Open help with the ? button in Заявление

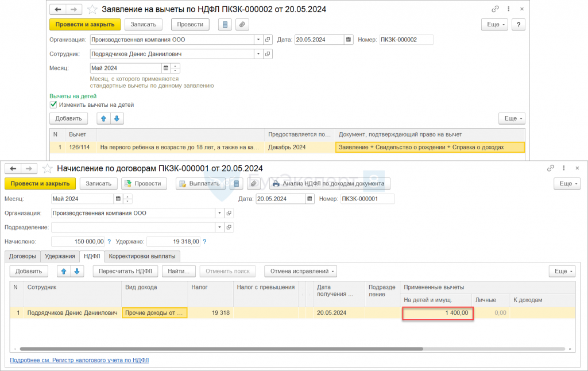pyautogui.click(x=519, y=24)
